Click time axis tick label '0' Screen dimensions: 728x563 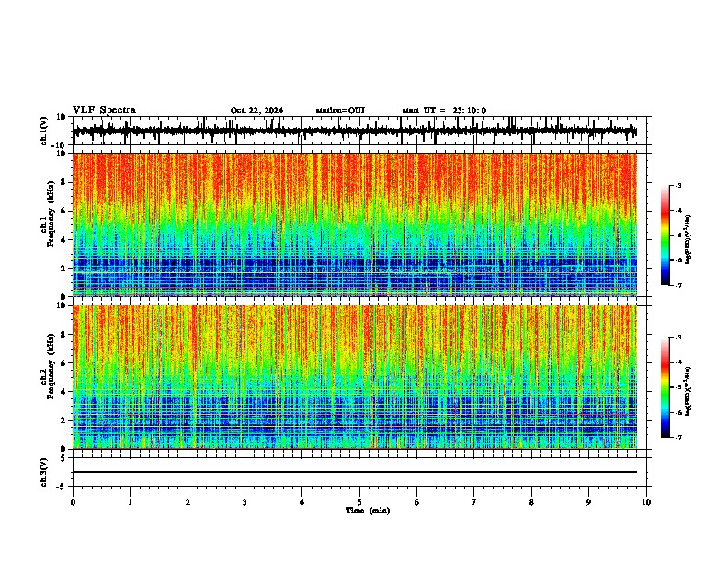click(73, 502)
